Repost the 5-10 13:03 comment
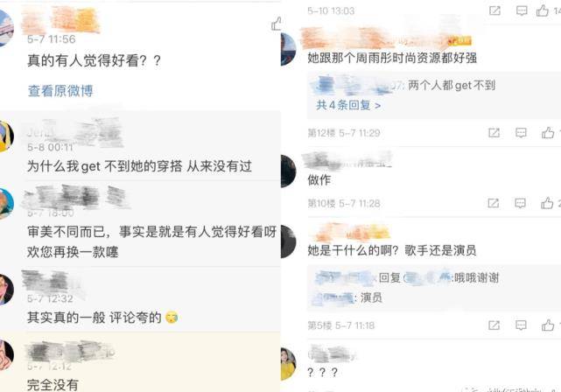Image resolution: width=561 pixels, height=392 pixels. pos(494,10)
